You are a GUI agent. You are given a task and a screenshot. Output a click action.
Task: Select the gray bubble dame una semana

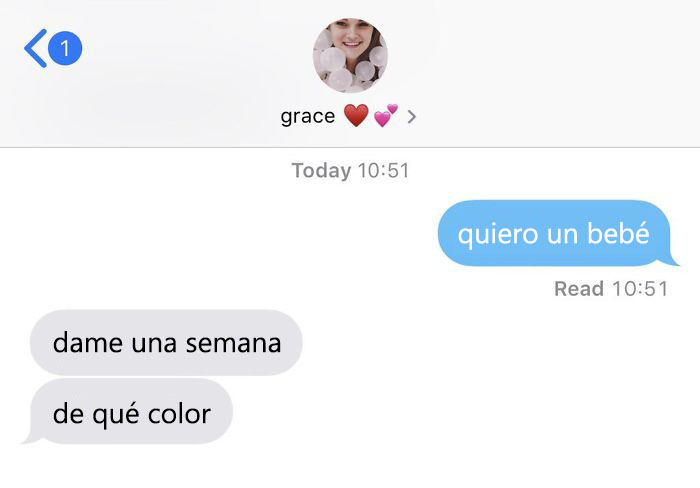(166, 342)
